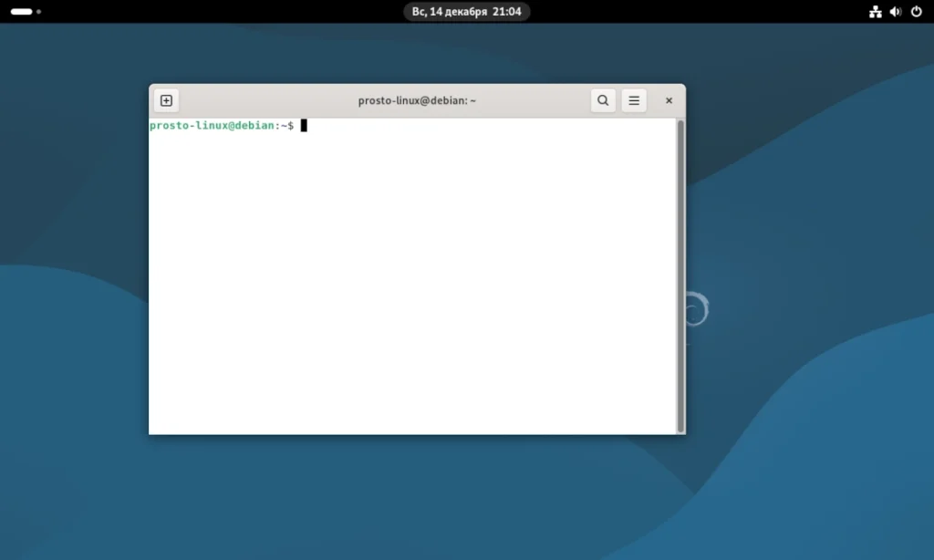This screenshot has width=934, height=560.
Task: Open the power system menu
Action: coord(916,11)
